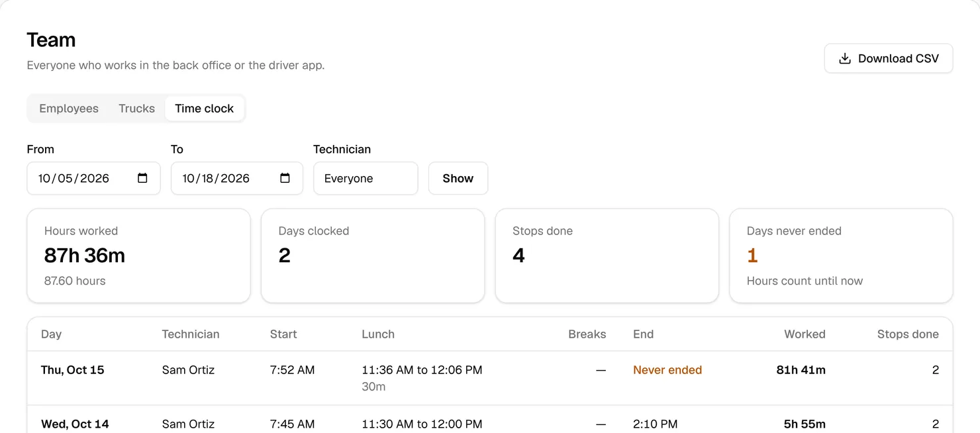
Task: Click the To date field 10/18/2026
Action: 237,178
